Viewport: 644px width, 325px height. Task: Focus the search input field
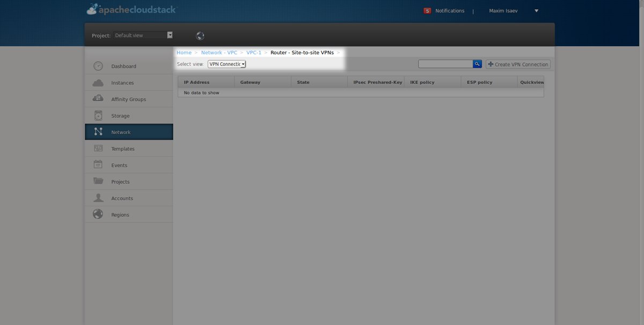coord(445,64)
